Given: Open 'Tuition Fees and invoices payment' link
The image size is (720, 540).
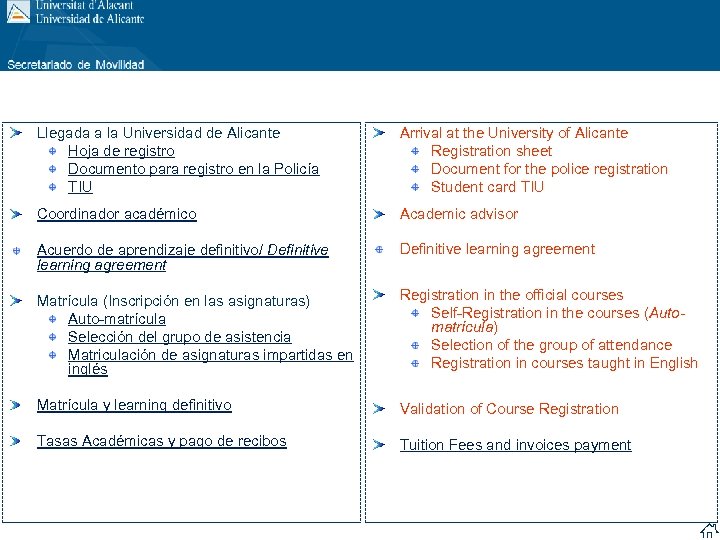Looking at the screenshot, I should click(515, 445).
